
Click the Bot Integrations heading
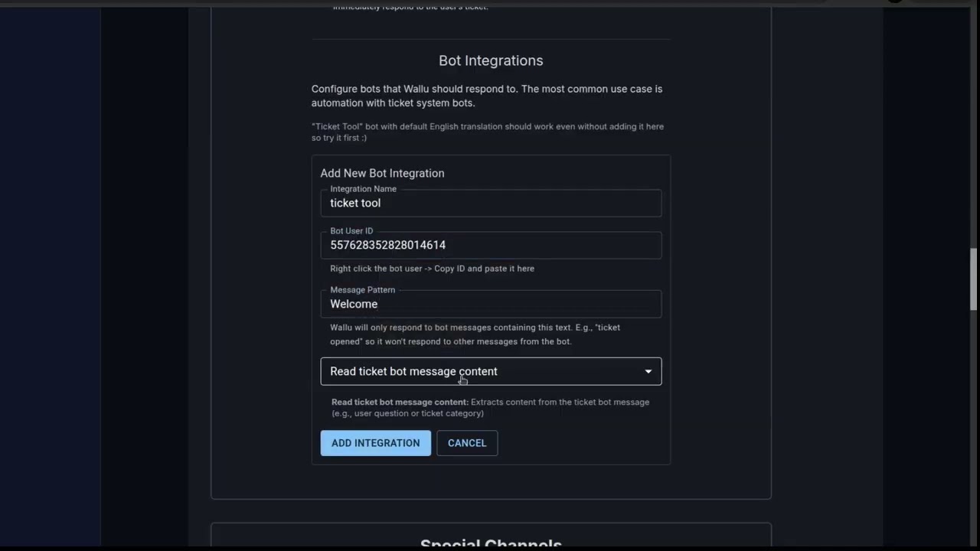coord(491,60)
